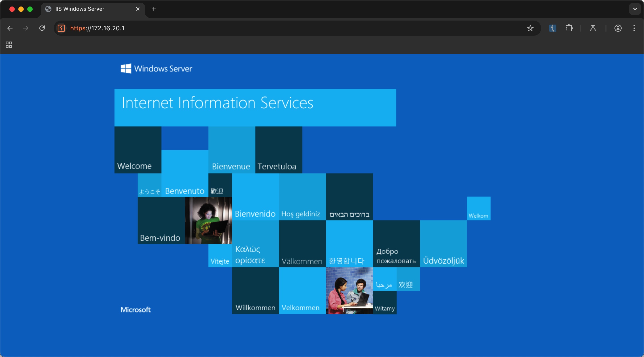Bookmark this page with the star icon
Viewport: 644px width, 357px height.
(530, 28)
